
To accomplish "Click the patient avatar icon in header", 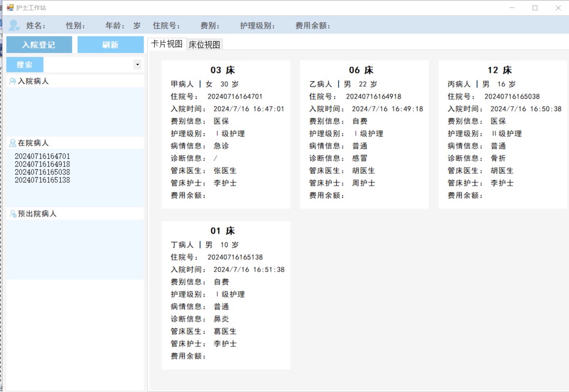I will coord(14,25).
